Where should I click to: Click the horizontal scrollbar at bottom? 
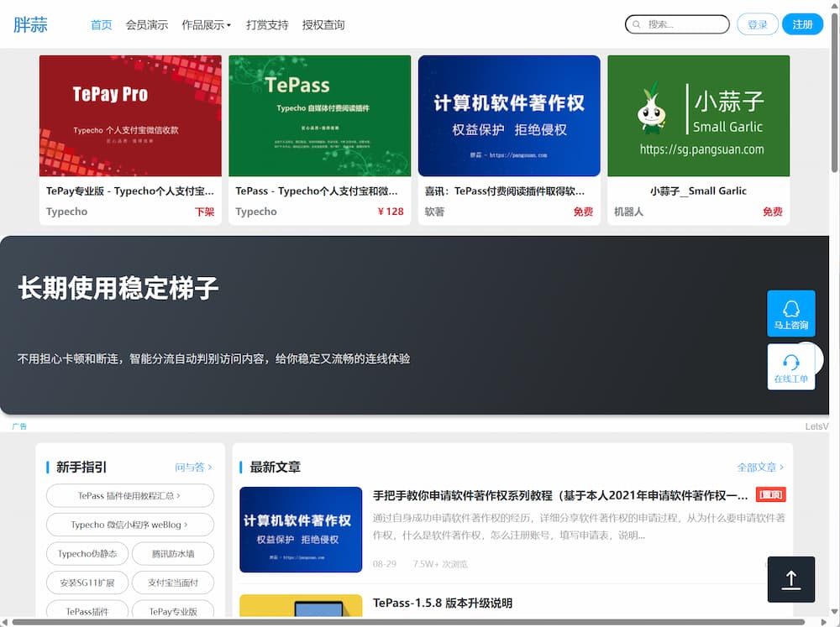pos(403,622)
